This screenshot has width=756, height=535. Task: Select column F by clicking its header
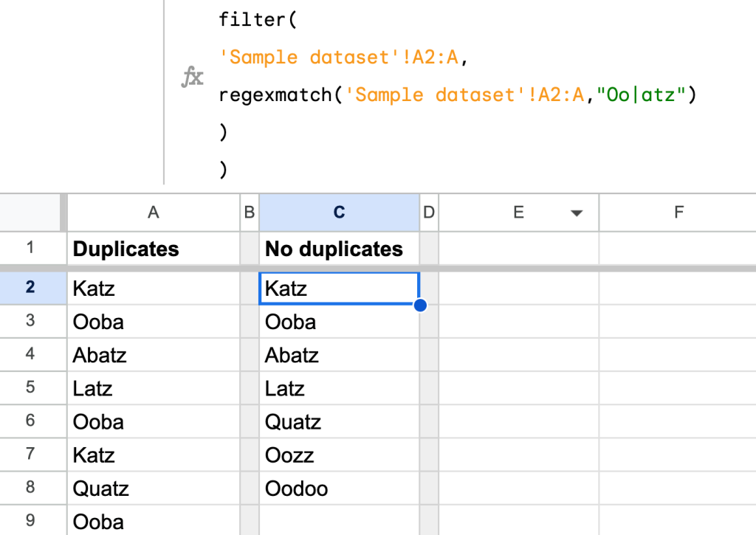click(678, 213)
